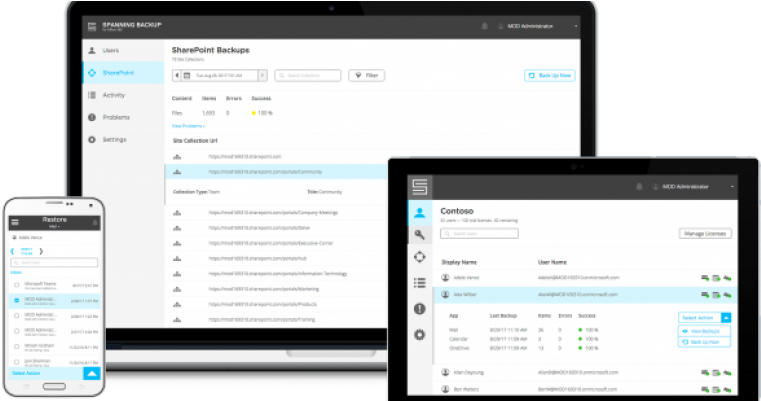Image resolution: width=761 pixels, height=401 pixels.
Task: Select the Adele Vance user row on tablet
Action: 585,278
